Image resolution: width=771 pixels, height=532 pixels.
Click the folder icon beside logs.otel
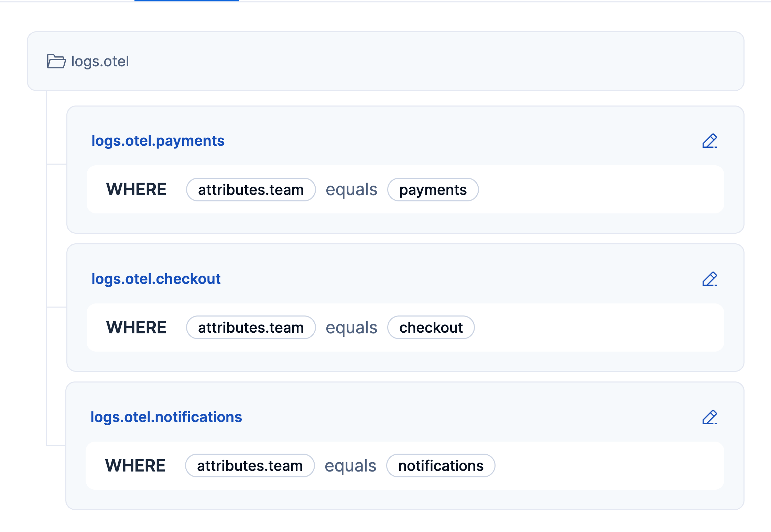coord(56,62)
